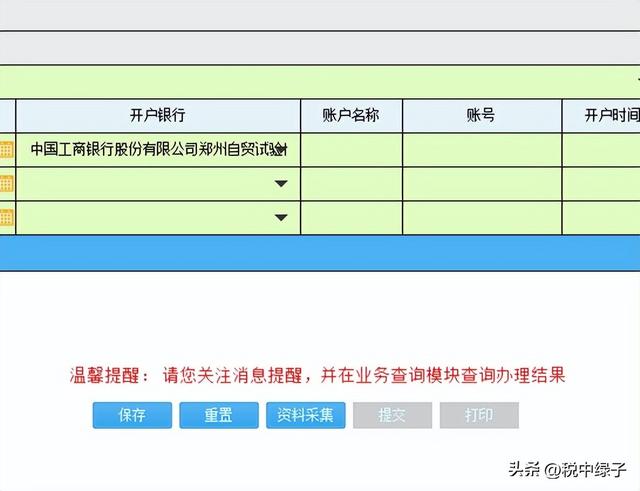Click the 开户银行 column header
640x491 pixels.
click(158, 115)
